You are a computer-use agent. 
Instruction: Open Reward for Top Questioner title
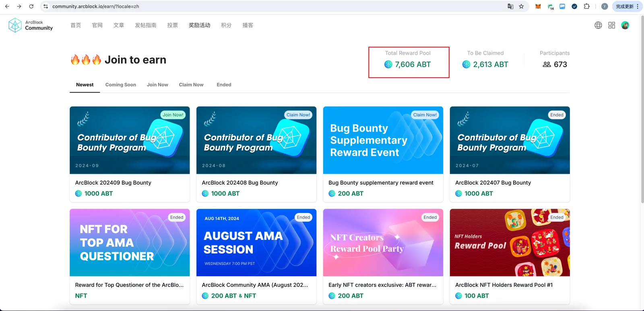click(x=129, y=285)
